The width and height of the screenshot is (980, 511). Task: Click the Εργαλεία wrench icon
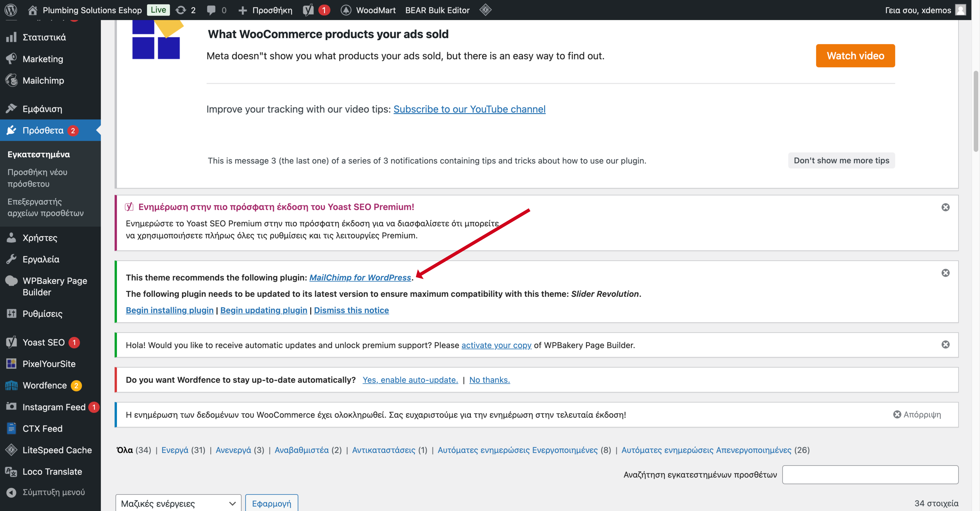tap(11, 259)
